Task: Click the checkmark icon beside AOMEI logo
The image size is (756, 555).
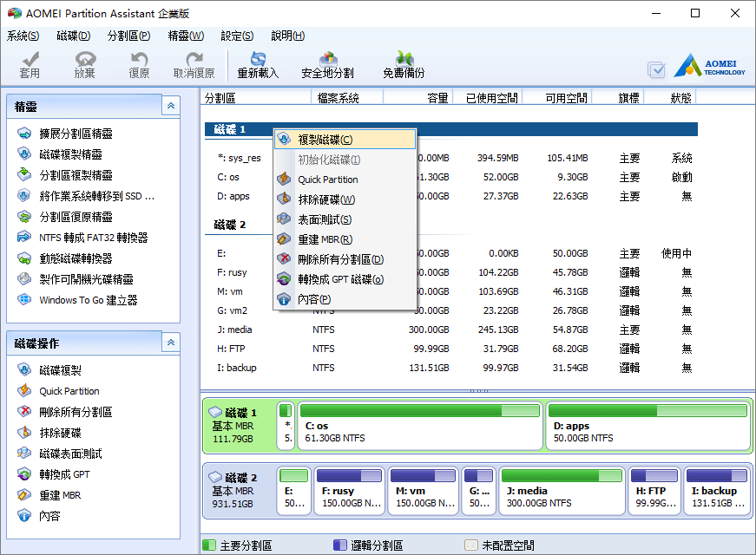Action: click(x=656, y=69)
